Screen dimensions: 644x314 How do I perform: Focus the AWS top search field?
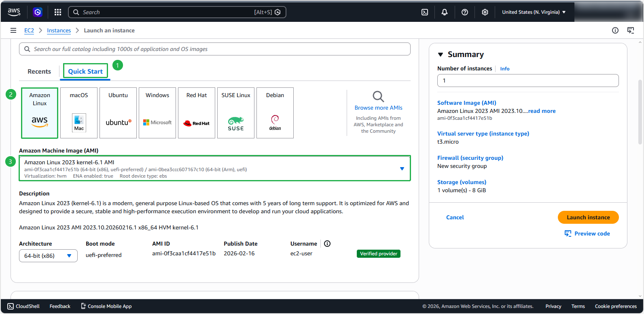coord(177,12)
